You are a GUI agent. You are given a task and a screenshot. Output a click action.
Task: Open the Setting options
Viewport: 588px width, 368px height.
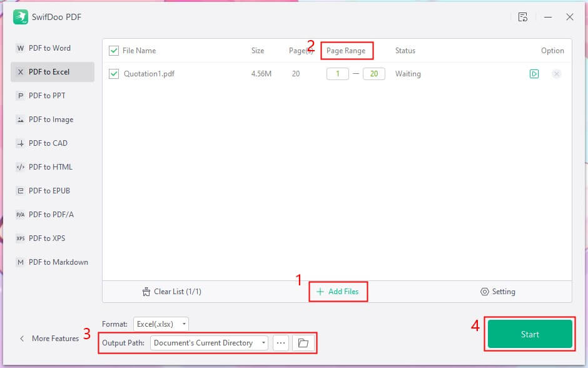click(x=498, y=292)
